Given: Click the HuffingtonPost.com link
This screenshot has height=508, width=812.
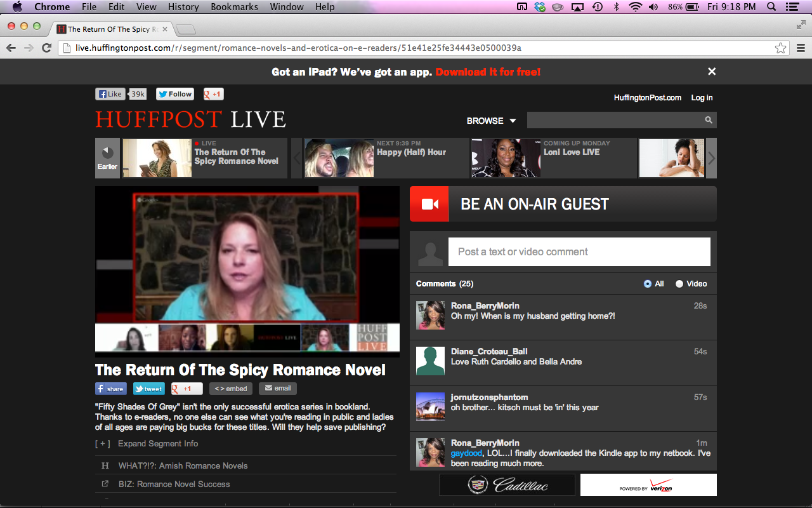Looking at the screenshot, I should coord(648,98).
